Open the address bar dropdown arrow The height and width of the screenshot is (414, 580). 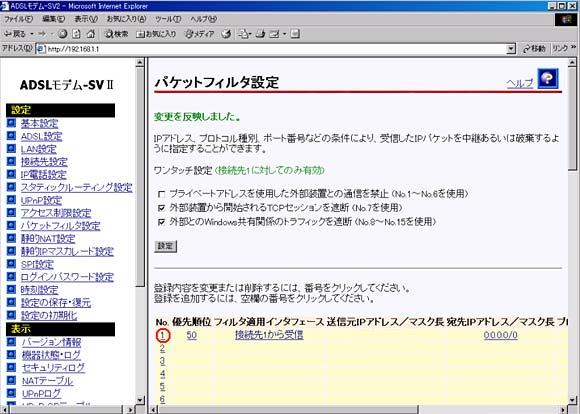(x=511, y=49)
